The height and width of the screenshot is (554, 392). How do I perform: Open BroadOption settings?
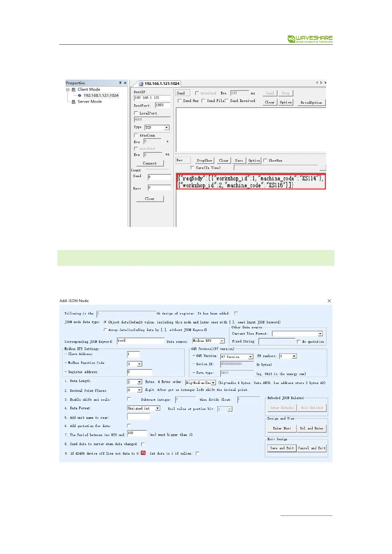click(x=311, y=103)
